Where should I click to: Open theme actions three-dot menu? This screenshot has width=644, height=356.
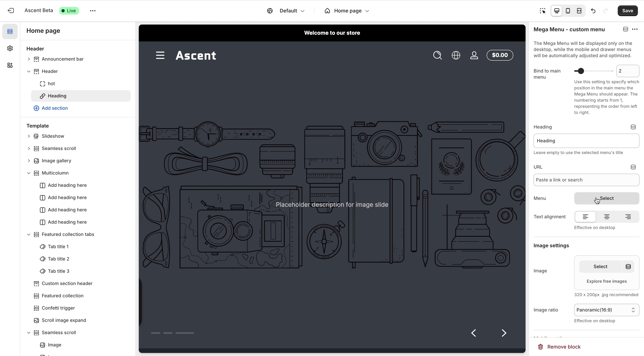93,11
